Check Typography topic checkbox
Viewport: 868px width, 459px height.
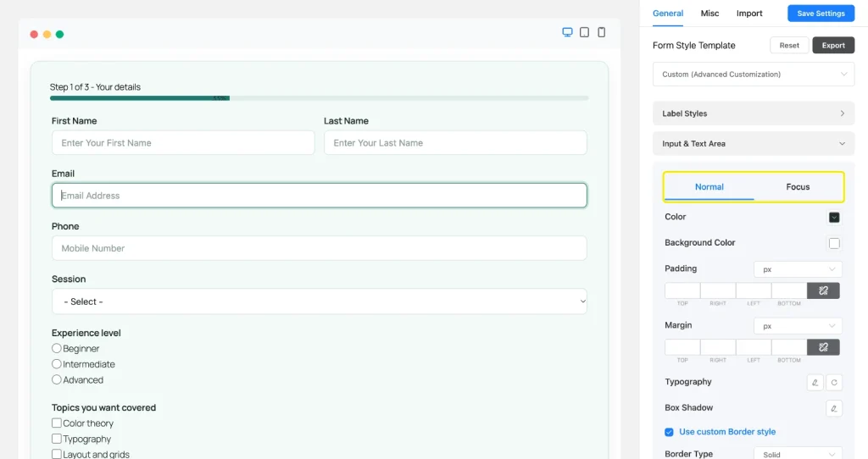click(57, 439)
